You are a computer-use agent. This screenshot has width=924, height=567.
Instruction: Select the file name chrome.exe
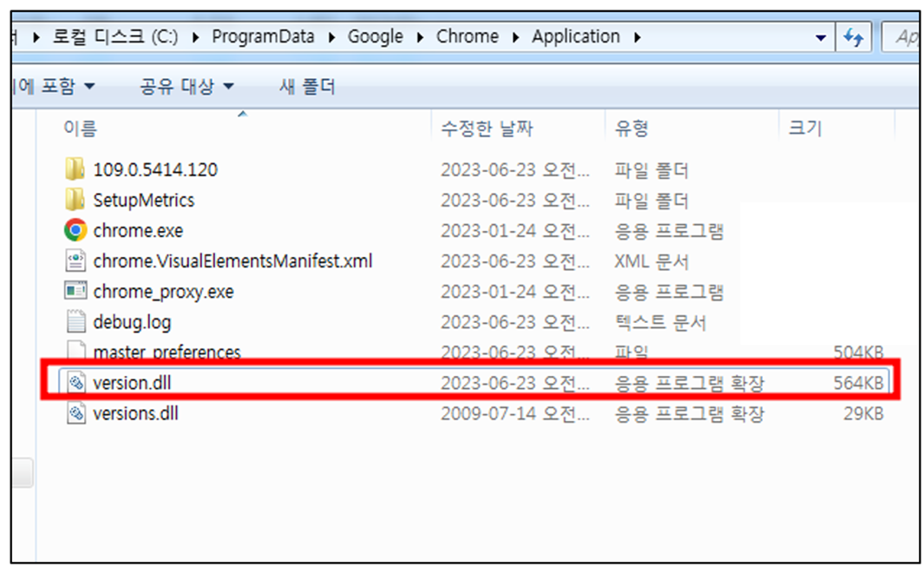point(138,230)
